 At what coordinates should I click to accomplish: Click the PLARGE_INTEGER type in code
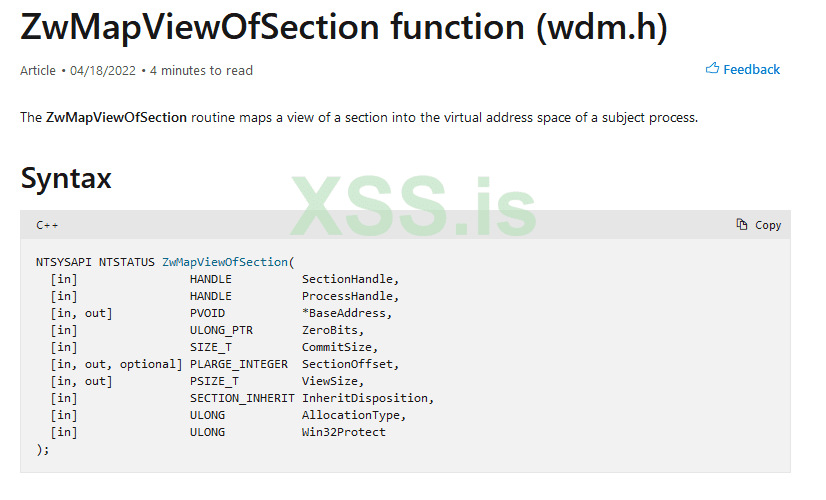click(x=239, y=364)
